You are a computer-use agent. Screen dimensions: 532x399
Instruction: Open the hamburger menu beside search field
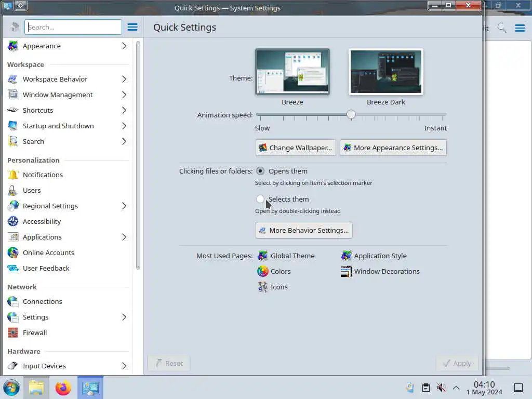(132, 27)
